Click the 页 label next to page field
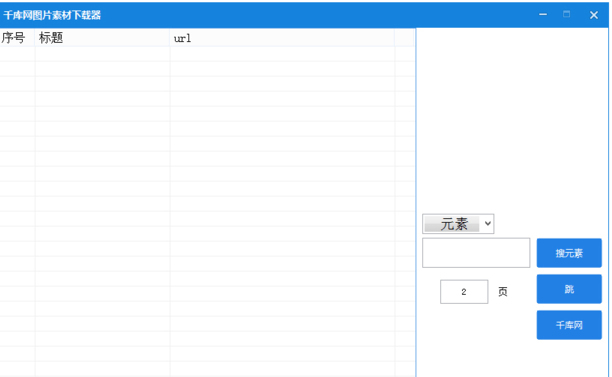 click(503, 292)
